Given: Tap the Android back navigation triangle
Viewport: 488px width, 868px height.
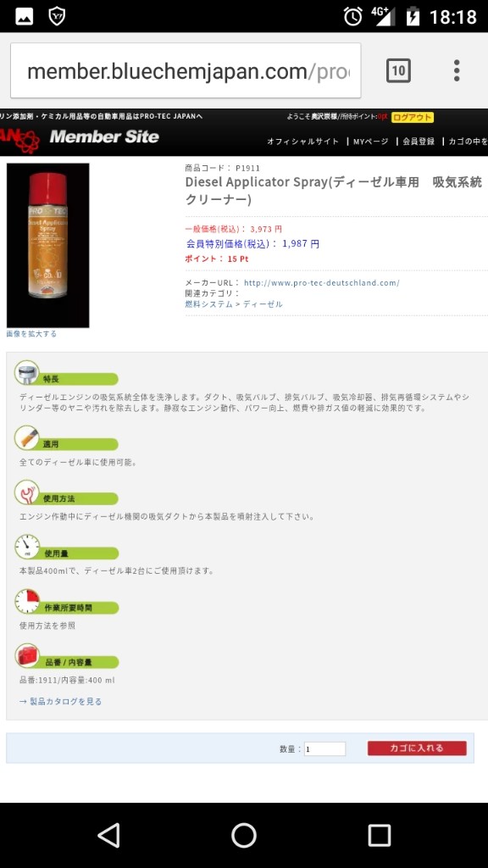Looking at the screenshot, I should (109, 835).
